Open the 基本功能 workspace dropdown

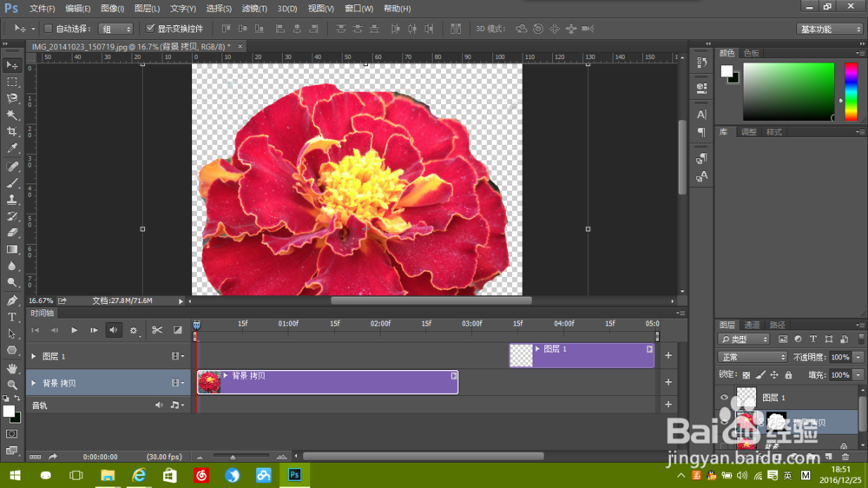829,29
